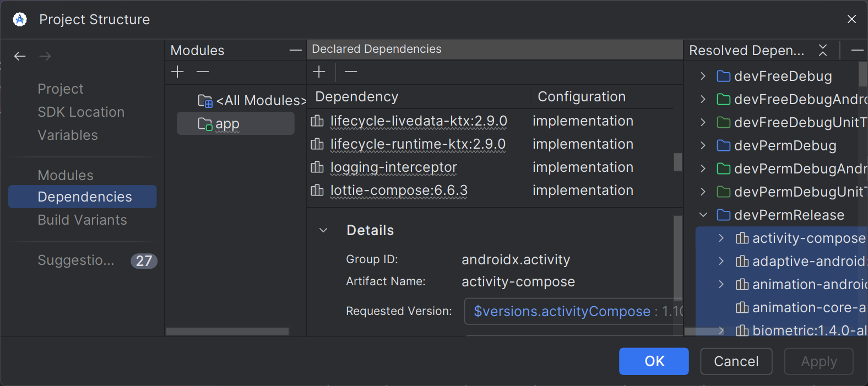Add a new module with plus icon
Image resolution: width=868 pixels, height=386 pixels.
(x=177, y=72)
